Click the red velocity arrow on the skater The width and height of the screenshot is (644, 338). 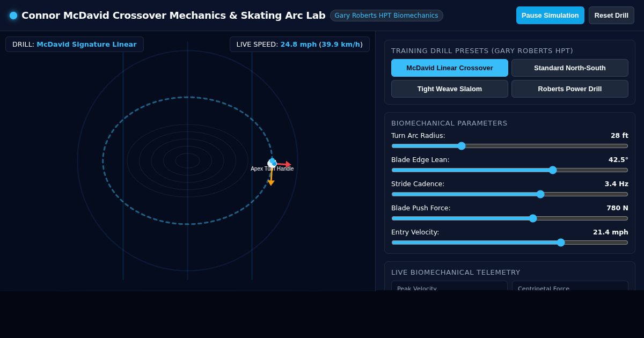[x=283, y=164]
